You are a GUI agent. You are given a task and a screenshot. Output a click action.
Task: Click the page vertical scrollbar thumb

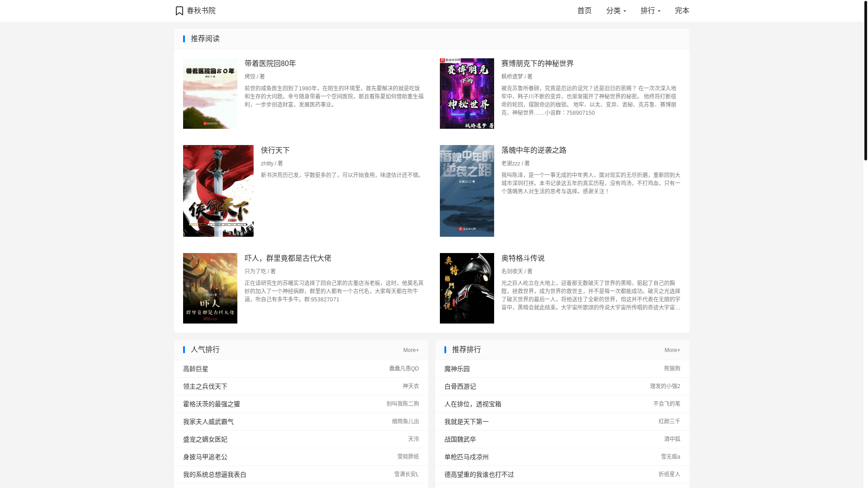[866, 80]
